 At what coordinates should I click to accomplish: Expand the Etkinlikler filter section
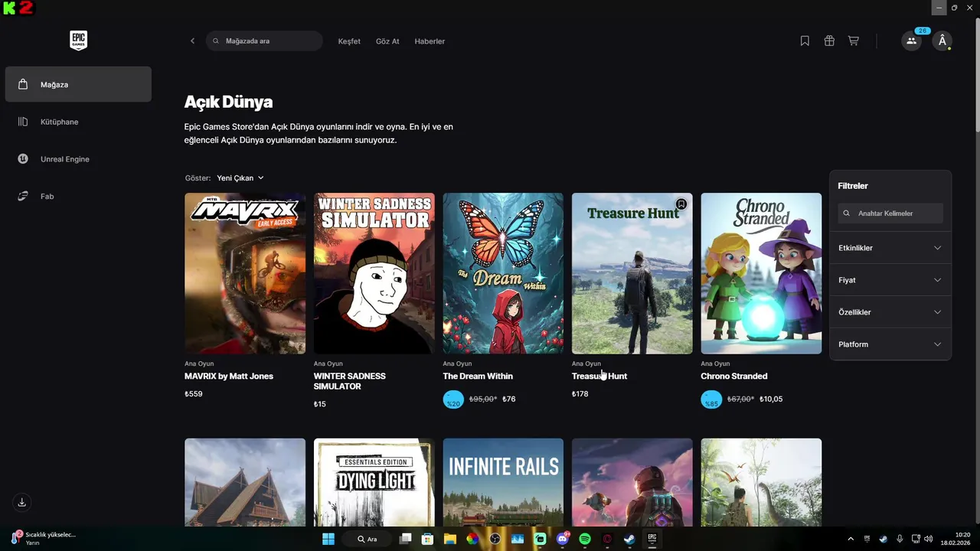pyautogui.click(x=890, y=248)
